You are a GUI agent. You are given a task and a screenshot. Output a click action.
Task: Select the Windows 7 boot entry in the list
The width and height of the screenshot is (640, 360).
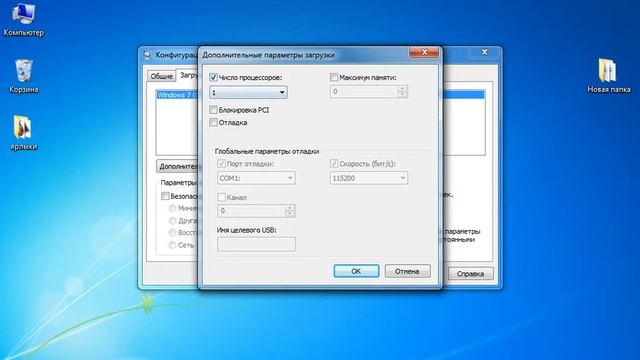[x=178, y=95]
